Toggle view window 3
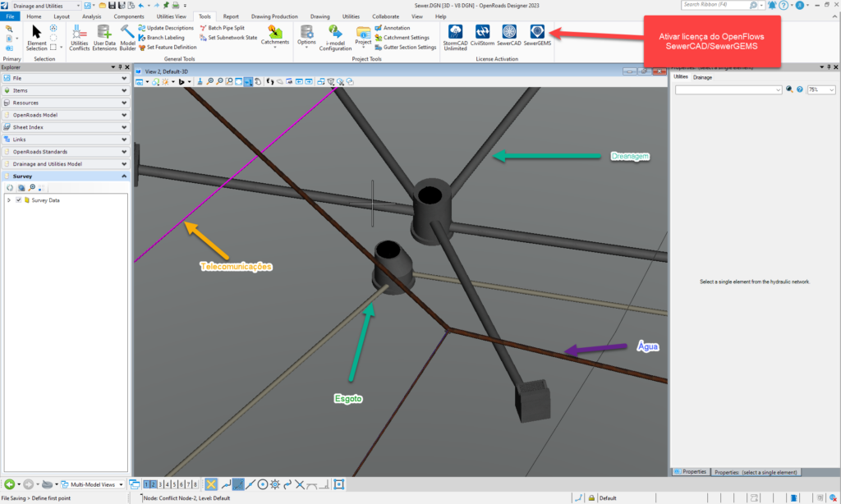This screenshot has width=841, height=504. point(160,484)
